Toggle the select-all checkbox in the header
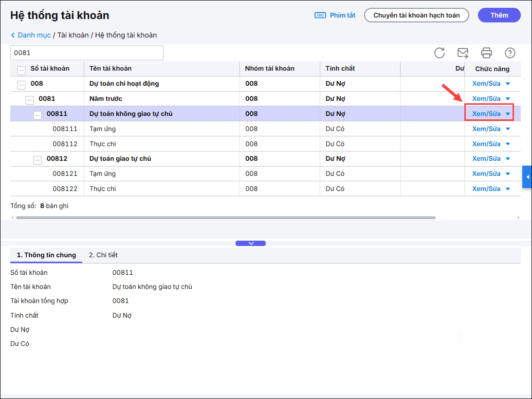This screenshot has height=399, width=532. [21, 69]
